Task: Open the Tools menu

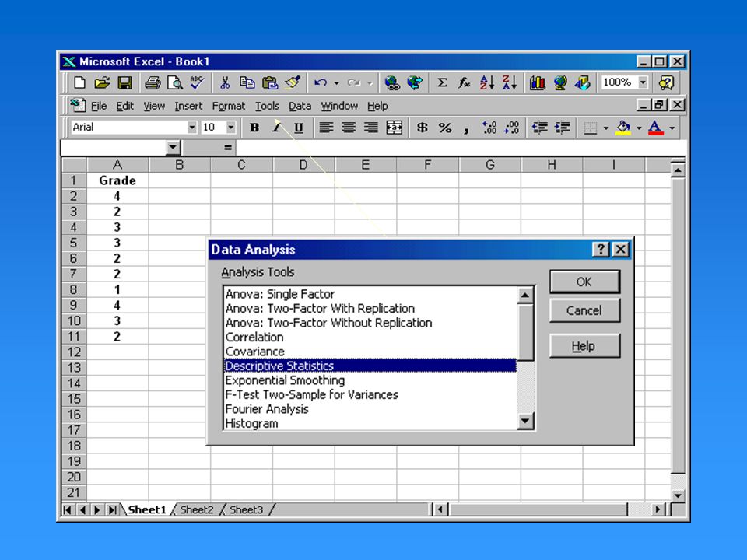Action: (x=267, y=107)
